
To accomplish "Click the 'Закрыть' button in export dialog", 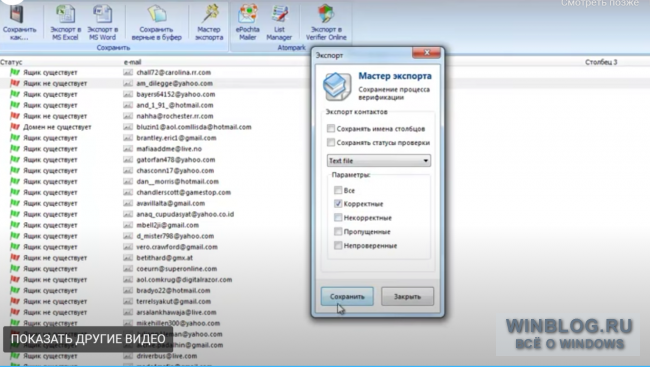I will [407, 297].
